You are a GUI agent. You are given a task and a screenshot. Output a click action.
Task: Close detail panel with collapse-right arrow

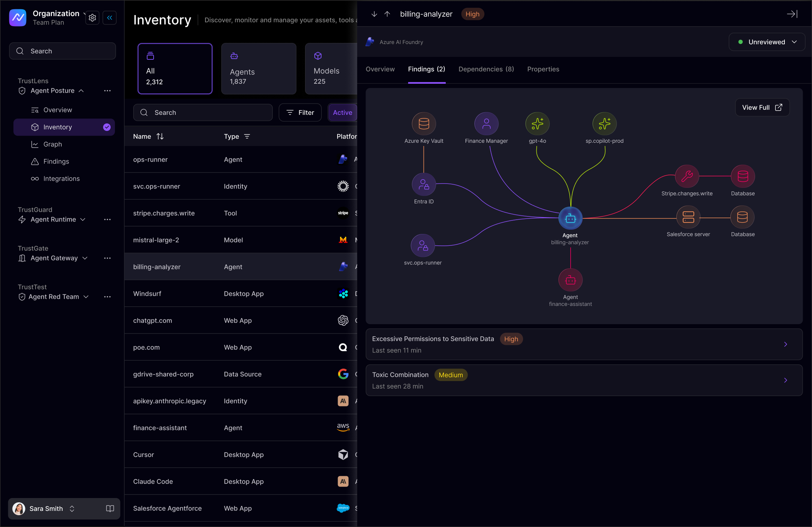pyautogui.click(x=792, y=14)
